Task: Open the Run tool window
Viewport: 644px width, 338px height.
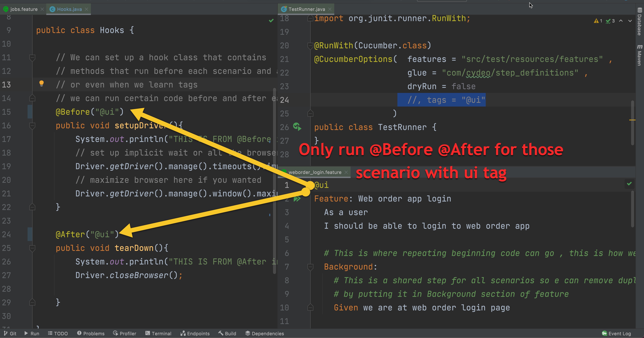Action: [32, 333]
